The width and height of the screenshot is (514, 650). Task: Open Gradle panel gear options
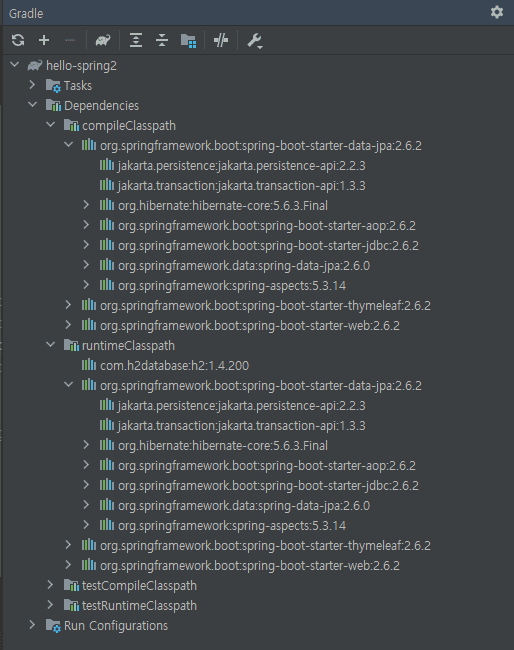497,12
